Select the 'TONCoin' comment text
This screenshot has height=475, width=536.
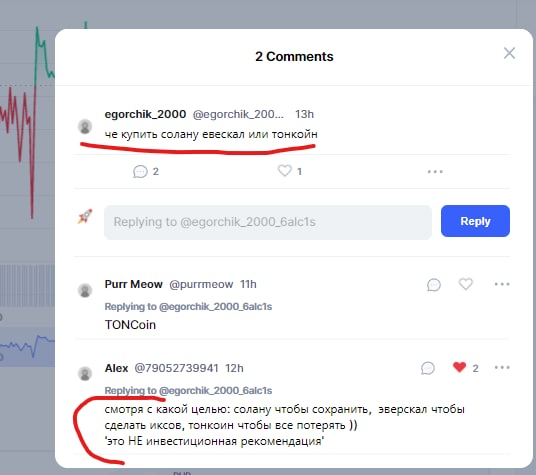pyautogui.click(x=130, y=325)
